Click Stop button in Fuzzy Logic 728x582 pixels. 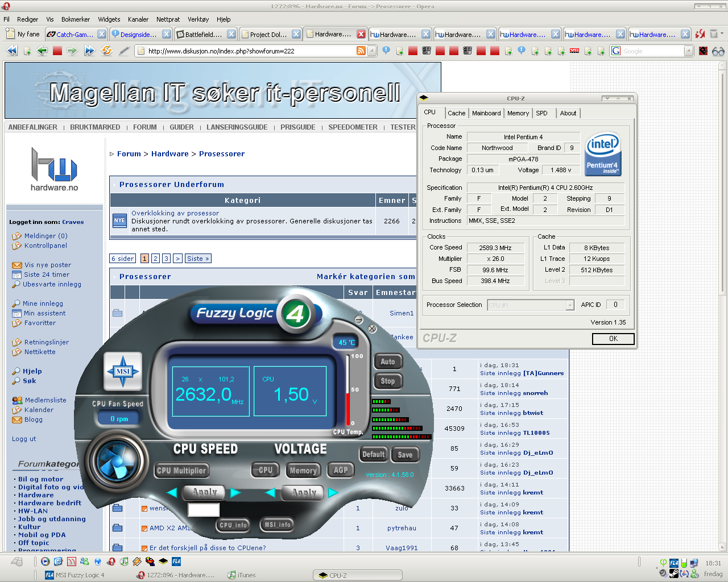coord(388,381)
